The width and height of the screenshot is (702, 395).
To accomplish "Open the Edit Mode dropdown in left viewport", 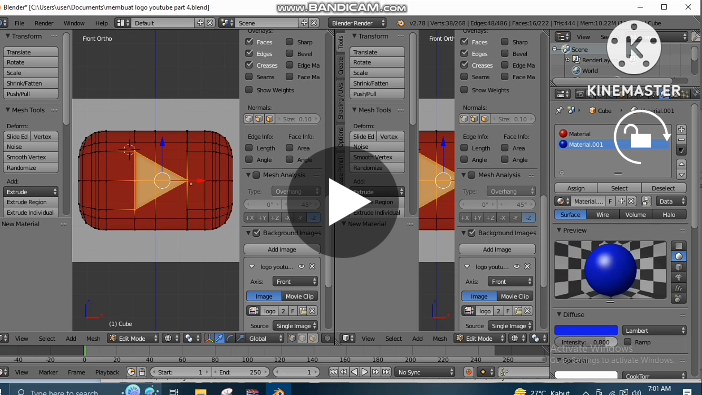I will [133, 339].
